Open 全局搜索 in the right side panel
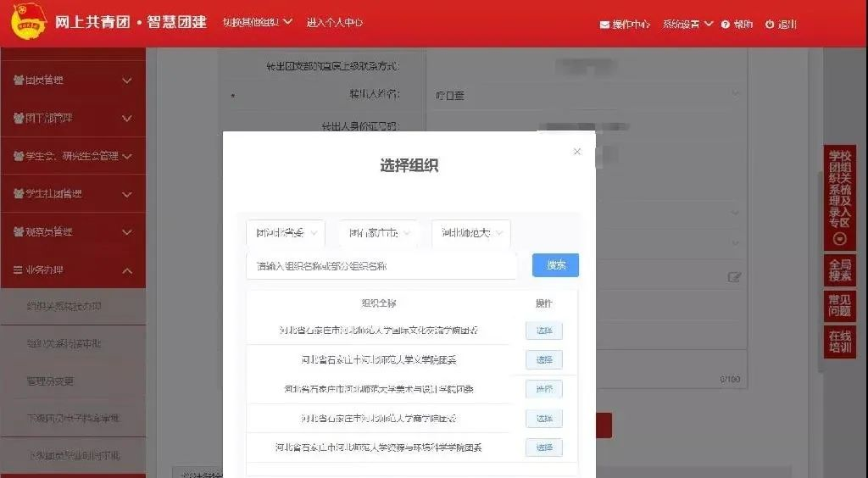Image resolution: width=868 pixels, height=478 pixels. 840,270
